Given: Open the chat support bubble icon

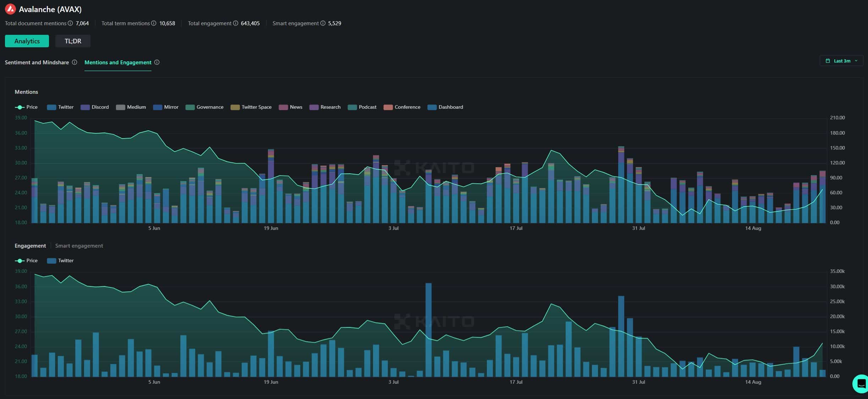Looking at the screenshot, I should click(861, 384).
